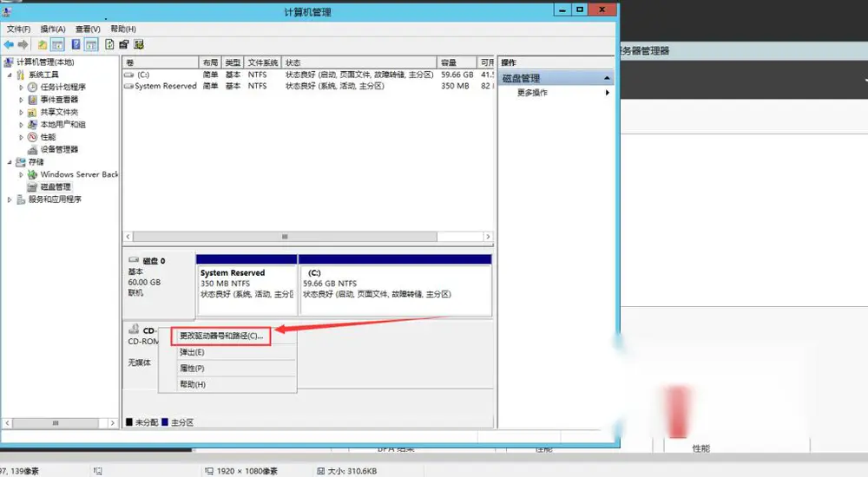Click the blue 主分区 legend swatch
Image resolution: width=868 pixels, height=477 pixels.
[x=165, y=422]
